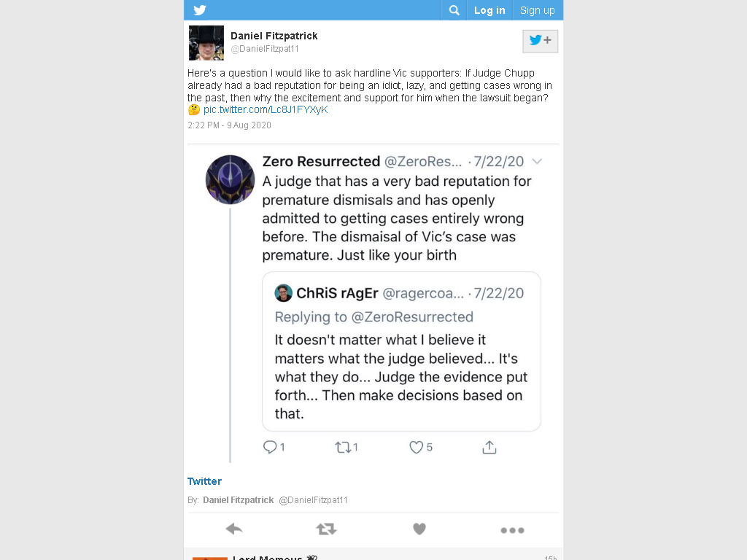Retweet using the bottom retweet icon

click(326, 529)
